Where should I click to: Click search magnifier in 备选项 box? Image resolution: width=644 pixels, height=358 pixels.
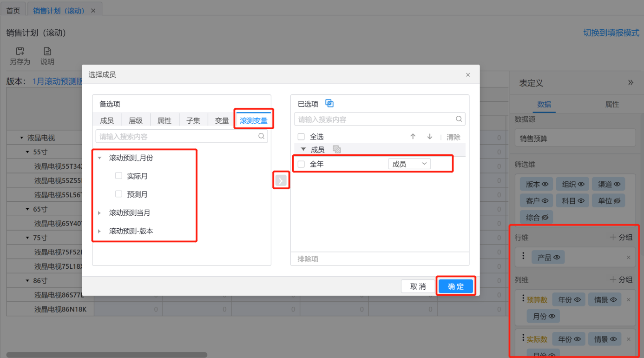tap(262, 136)
